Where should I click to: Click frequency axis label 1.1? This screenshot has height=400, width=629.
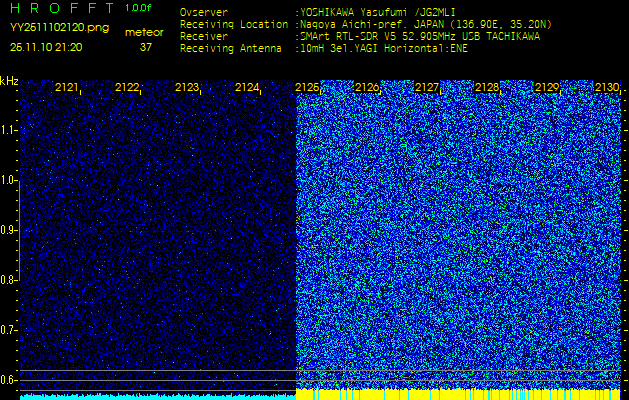pos(7,130)
